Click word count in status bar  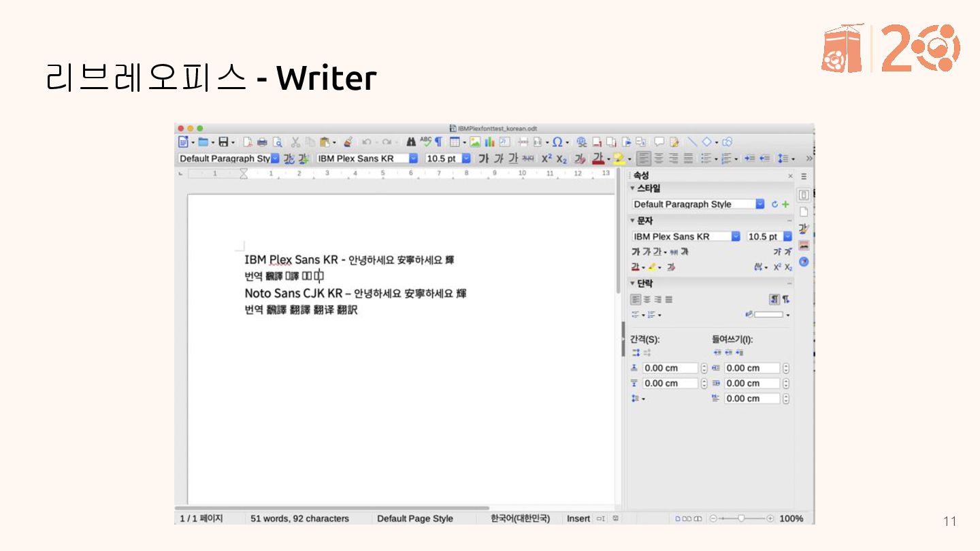point(299,518)
